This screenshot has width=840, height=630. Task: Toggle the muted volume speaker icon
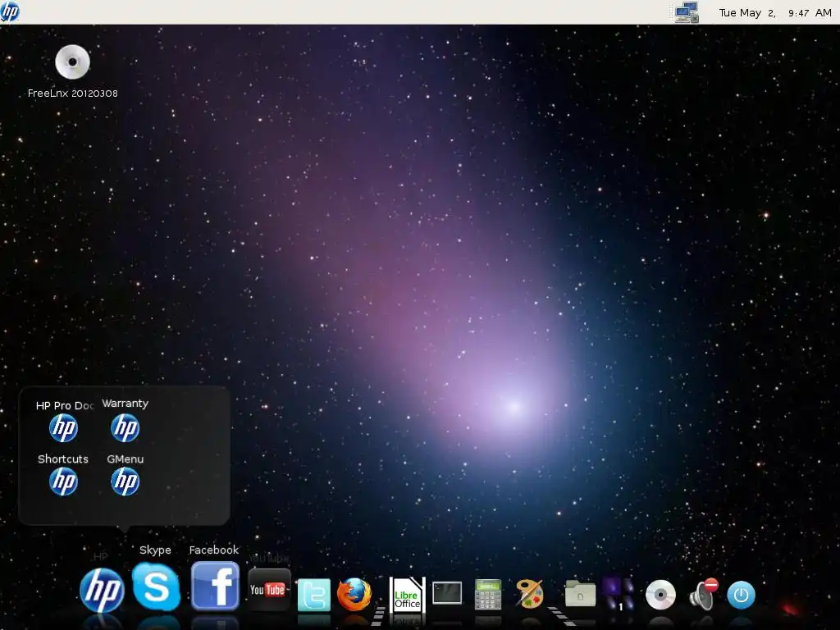pos(703,594)
